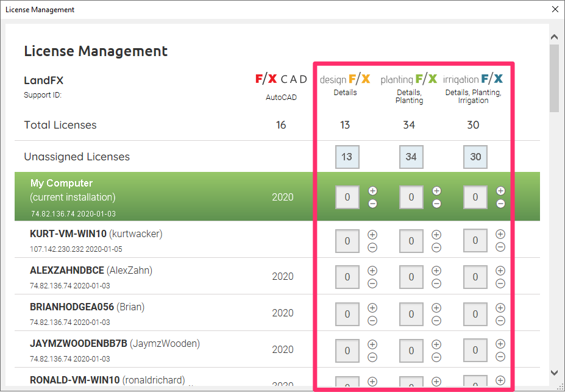This screenshot has width=565, height=392.
Task: Add Design F/X license to JAYMZWOODENBB7B
Action: click(x=372, y=344)
